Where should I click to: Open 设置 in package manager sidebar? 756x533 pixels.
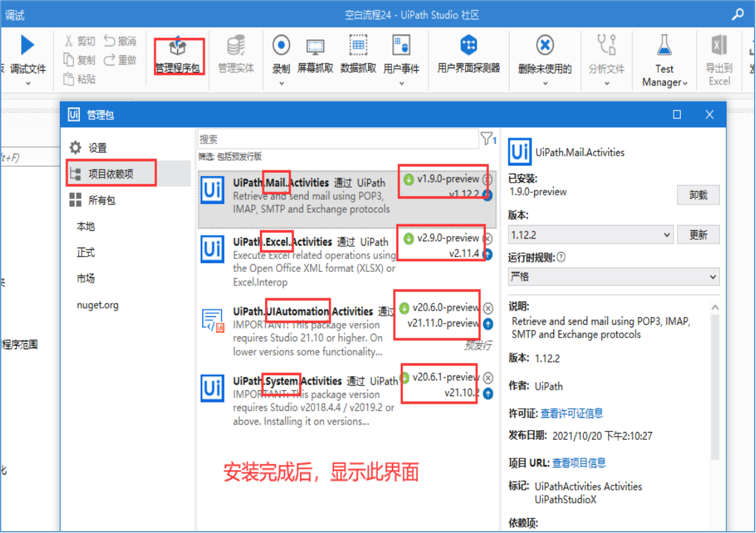(88, 147)
